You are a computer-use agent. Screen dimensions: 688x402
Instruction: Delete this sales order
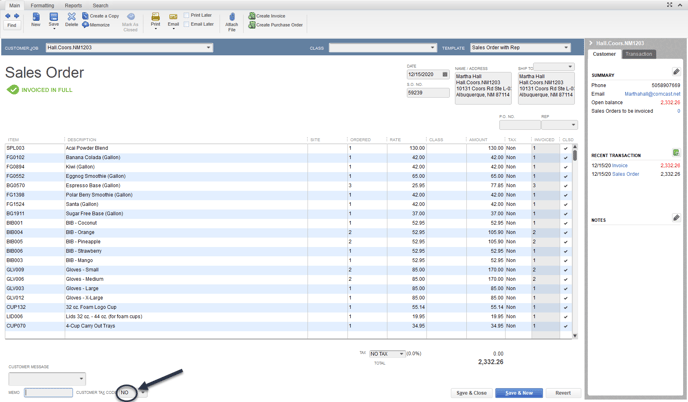point(72,20)
